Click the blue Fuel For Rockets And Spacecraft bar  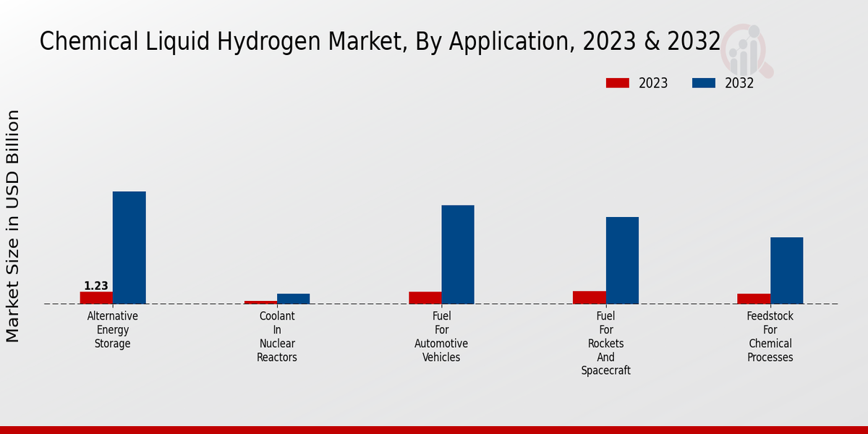click(x=622, y=260)
